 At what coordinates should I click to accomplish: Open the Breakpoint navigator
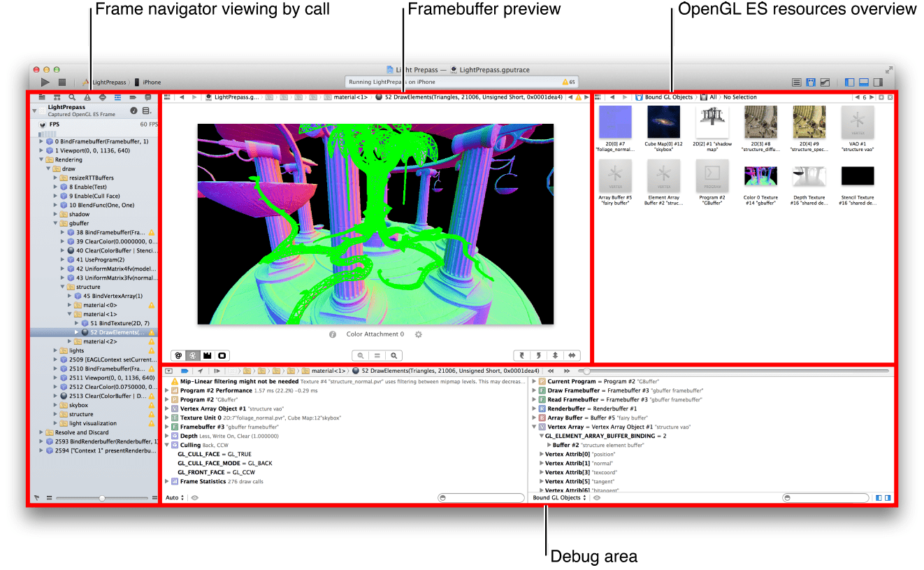click(133, 98)
